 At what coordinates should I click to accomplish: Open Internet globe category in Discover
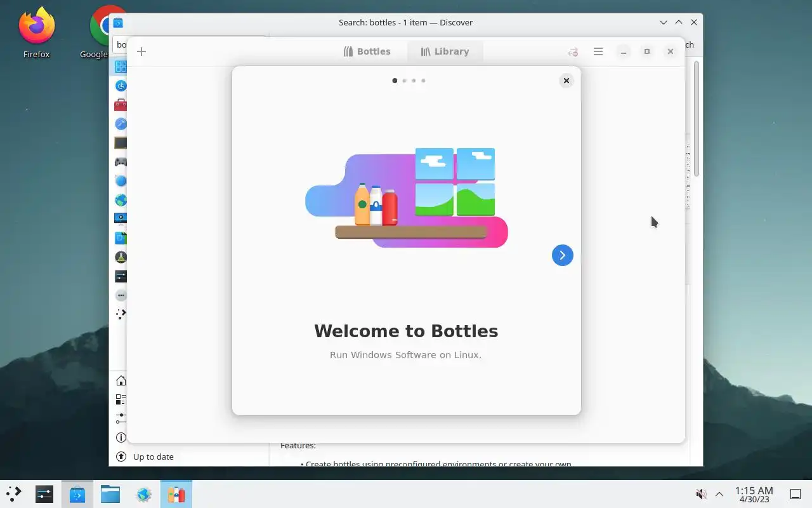(x=121, y=200)
